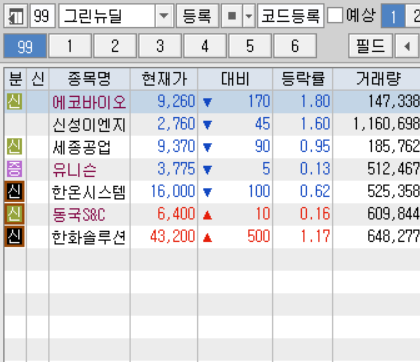This screenshot has width=420, height=362.
Task: Select the 세종공업 stock name
Action: pos(81,147)
